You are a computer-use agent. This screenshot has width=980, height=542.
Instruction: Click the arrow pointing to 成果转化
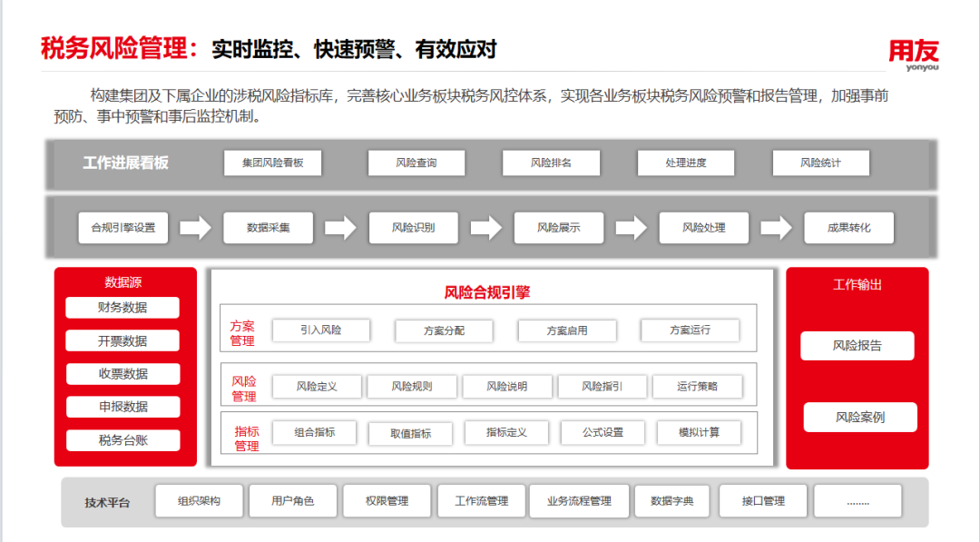[777, 227]
